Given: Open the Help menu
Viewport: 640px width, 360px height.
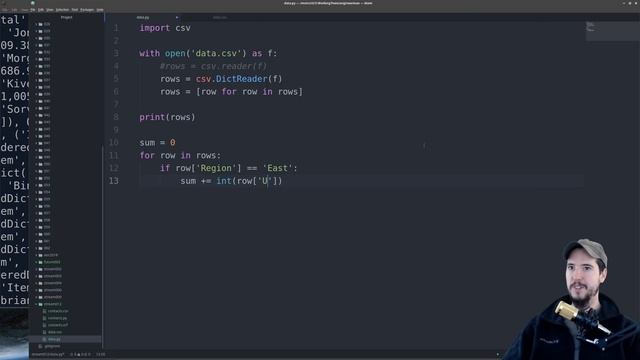Looking at the screenshot, I should tap(100, 10).
